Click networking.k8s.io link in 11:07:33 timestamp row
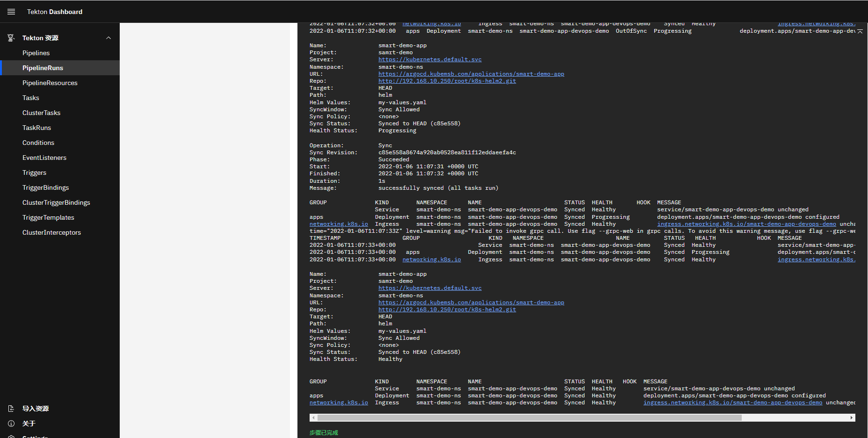The image size is (868, 438). point(432,259)
